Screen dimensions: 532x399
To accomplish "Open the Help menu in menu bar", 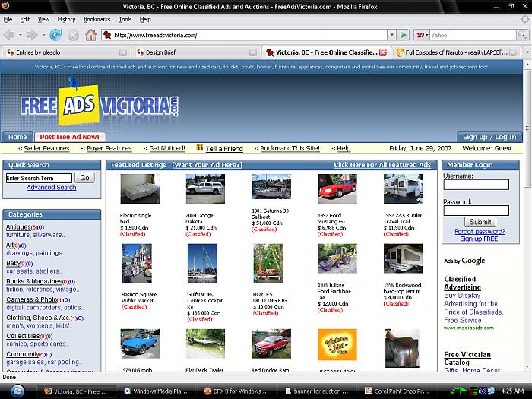I will click(x=145, y=19).
